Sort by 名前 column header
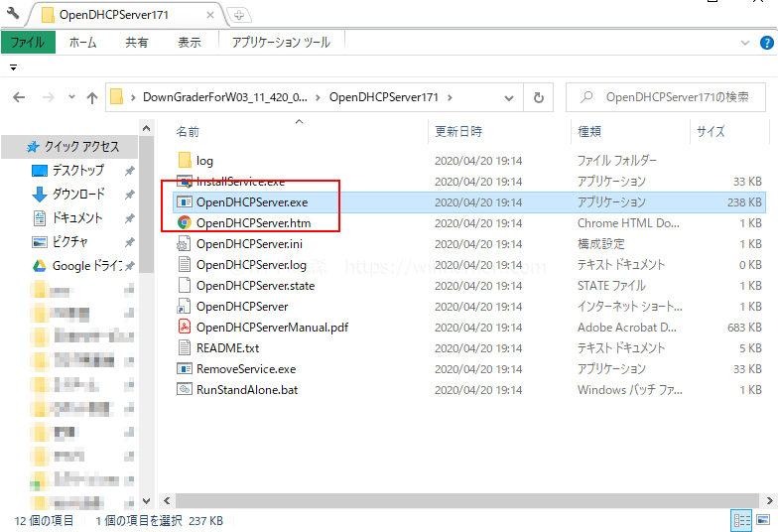Screen dimensions: 778x532 (188, 131)
